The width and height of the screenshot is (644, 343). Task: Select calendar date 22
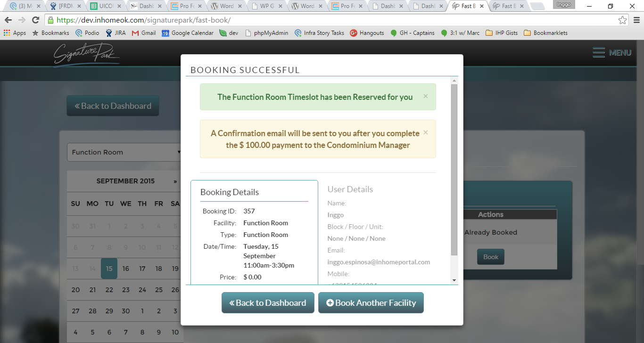point(109,290)
